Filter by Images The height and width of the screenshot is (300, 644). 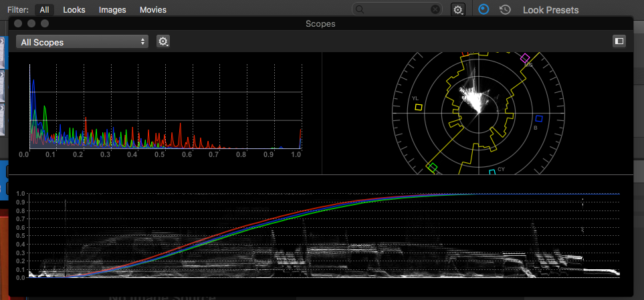point(112,10)
